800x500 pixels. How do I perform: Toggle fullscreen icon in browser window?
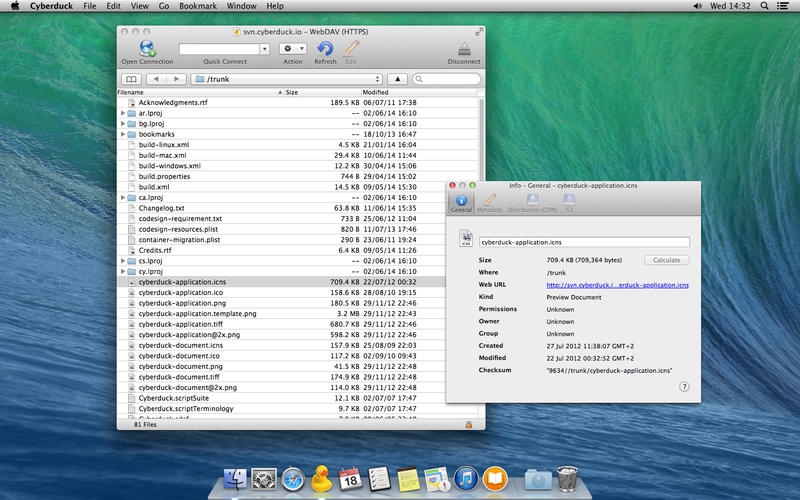click(479, 32)
